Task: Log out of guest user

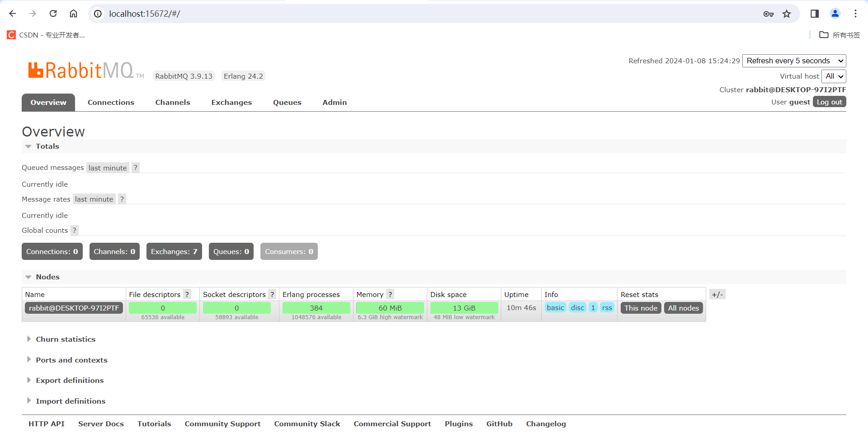Action: 830,102
